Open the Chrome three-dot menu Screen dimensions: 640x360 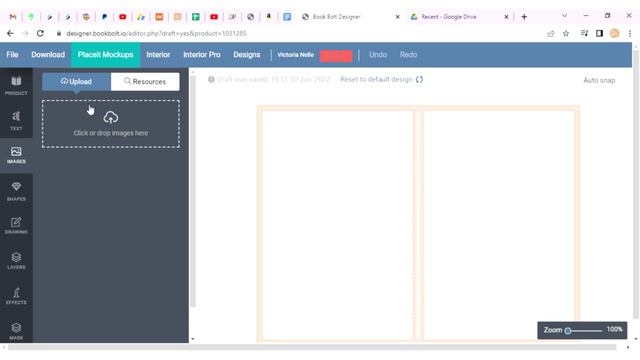click(x=630, y=33)
